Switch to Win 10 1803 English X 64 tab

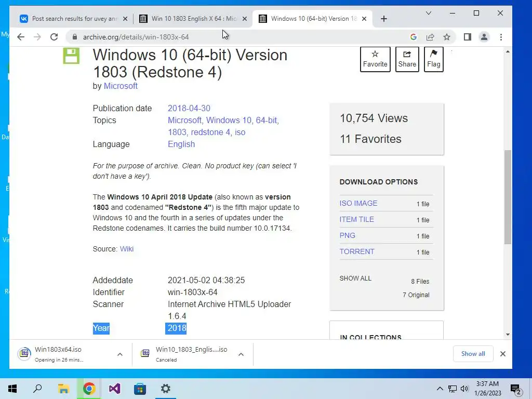point(194,19)
